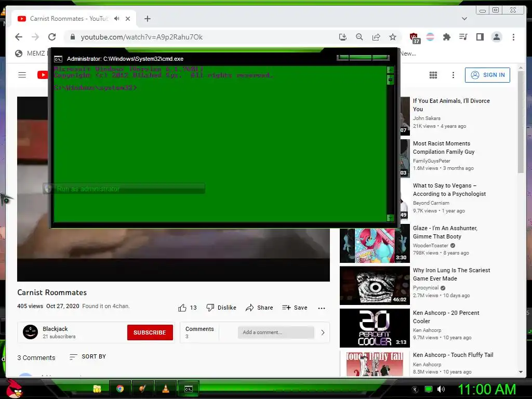532x399 pixels.
Task: Click the install app icon in address bar
Action: (x=343, y=37)
